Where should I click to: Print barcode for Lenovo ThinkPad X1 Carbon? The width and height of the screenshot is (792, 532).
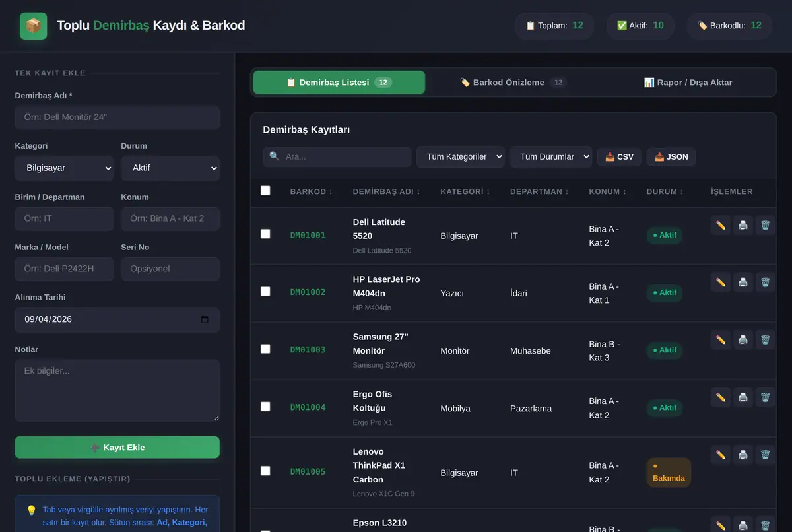(743, 455)
